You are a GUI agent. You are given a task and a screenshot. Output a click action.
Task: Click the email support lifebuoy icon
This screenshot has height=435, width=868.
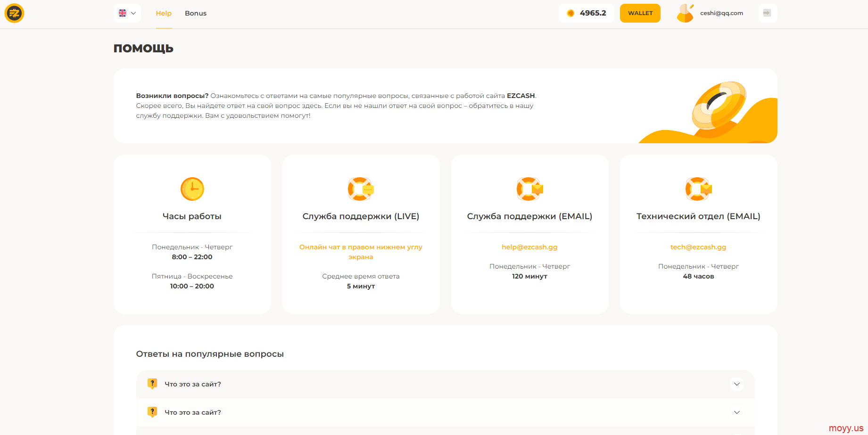(x=529, y=189)
